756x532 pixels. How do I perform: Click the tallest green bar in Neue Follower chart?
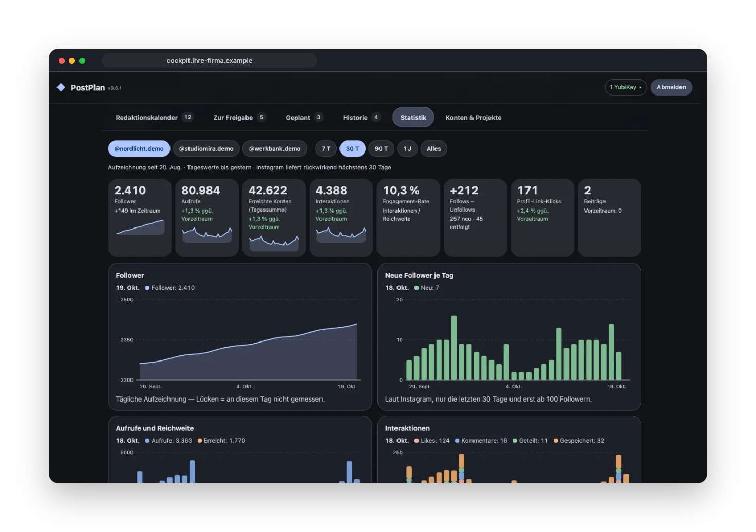[454, 348]
